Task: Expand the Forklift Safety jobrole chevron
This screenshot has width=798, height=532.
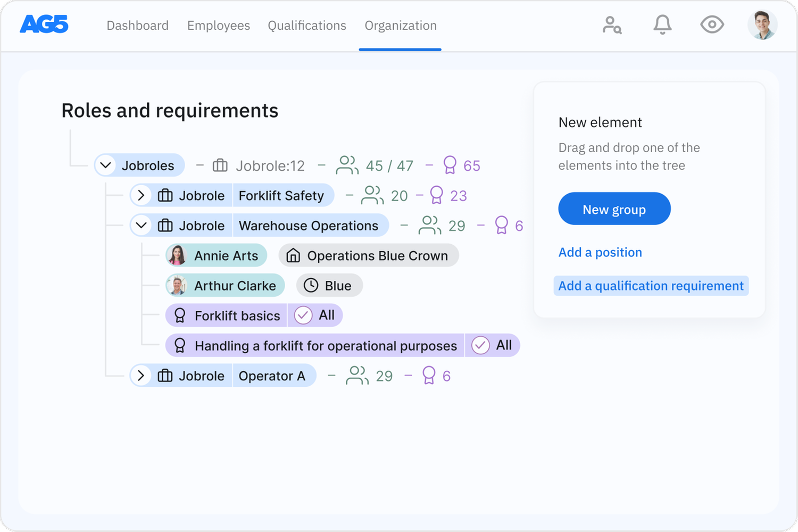Action: (x=141, y=196)
